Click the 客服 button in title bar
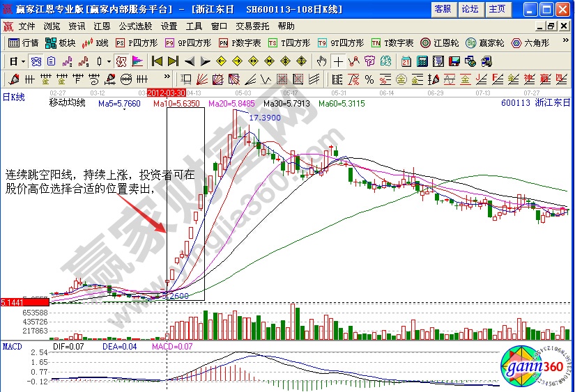Screen dimensions: 575x392 pos(443,9)
